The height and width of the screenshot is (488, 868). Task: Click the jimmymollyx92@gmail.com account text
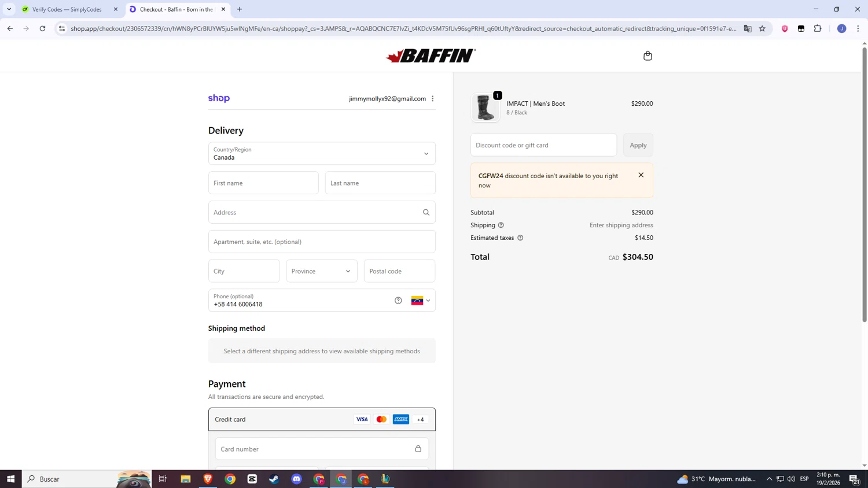pyautogui.click(x=387, y=98)
